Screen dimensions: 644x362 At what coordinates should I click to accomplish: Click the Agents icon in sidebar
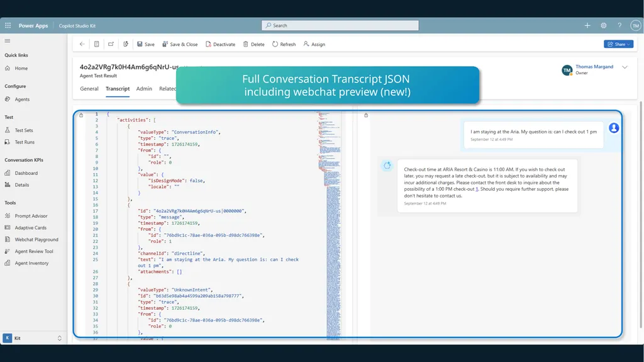coord(8,99)
